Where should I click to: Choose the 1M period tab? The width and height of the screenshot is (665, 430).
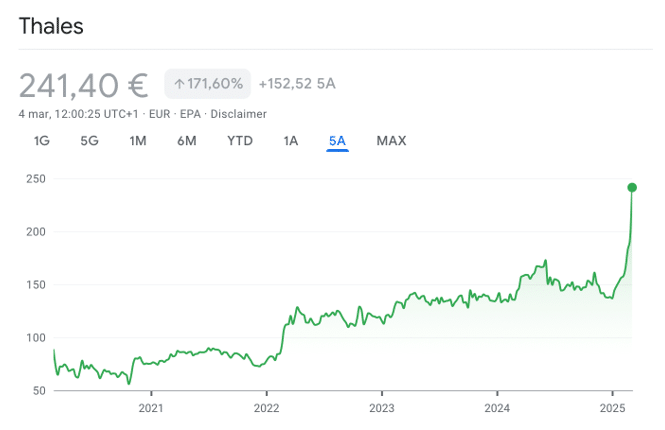(x=138, y=141)
